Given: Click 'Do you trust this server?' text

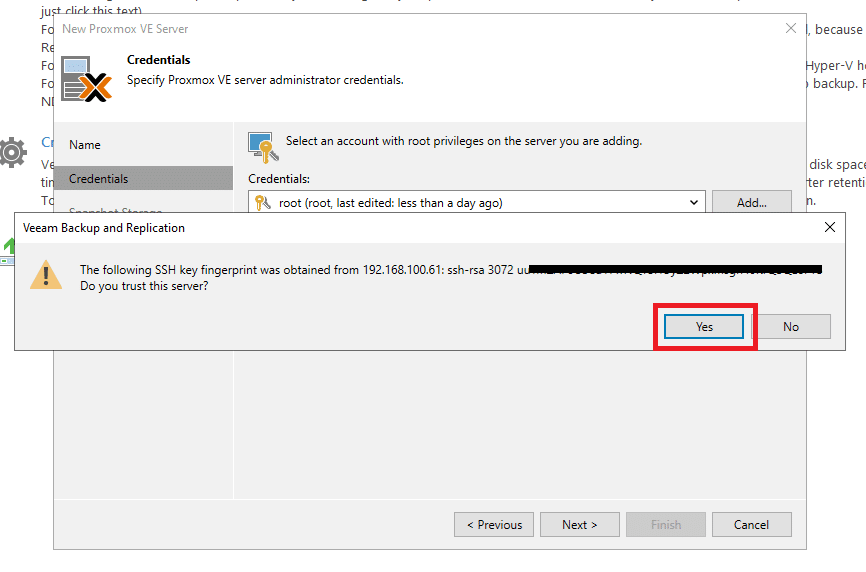Looking at the screenshot, I should point(144,286).
